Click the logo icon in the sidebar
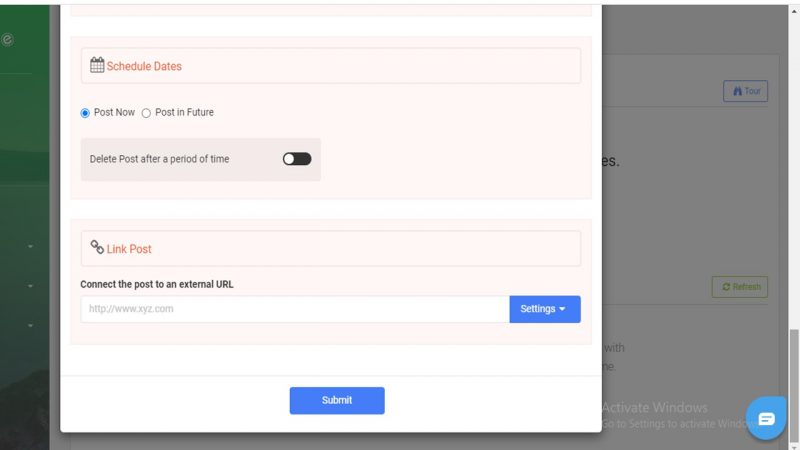Screen dimensions: 800x450 pos(7,39)
